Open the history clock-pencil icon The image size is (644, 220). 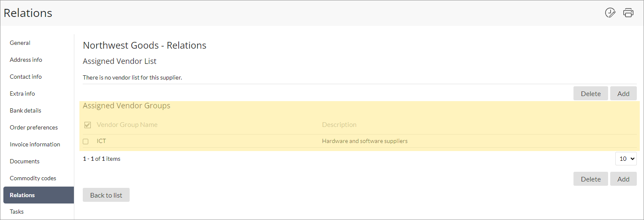pyautogui.click(x=610, y=13)
